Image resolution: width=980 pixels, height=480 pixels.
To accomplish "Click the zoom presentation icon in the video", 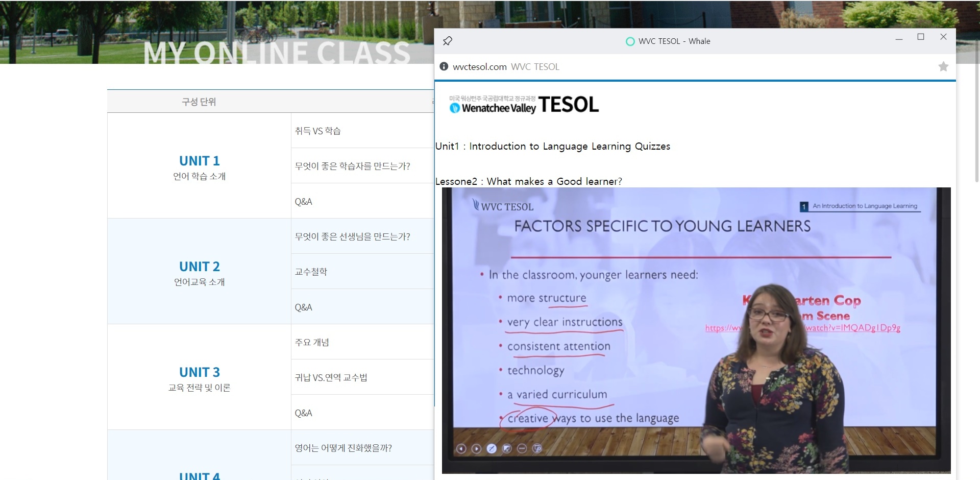I will tap(537, 448).
